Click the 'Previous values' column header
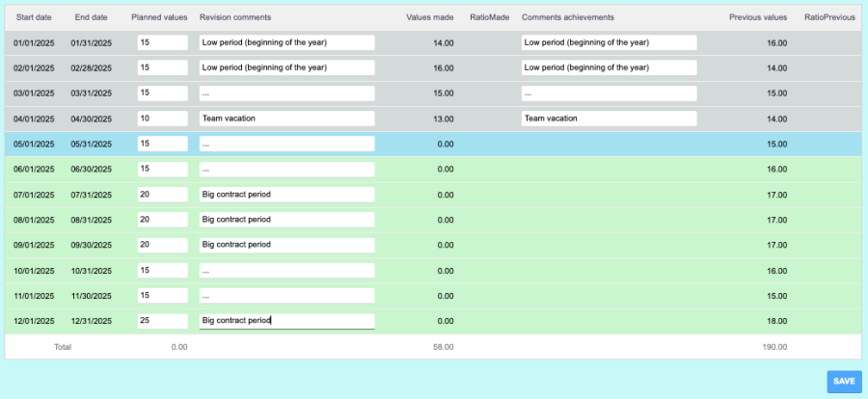 [758, 17]
